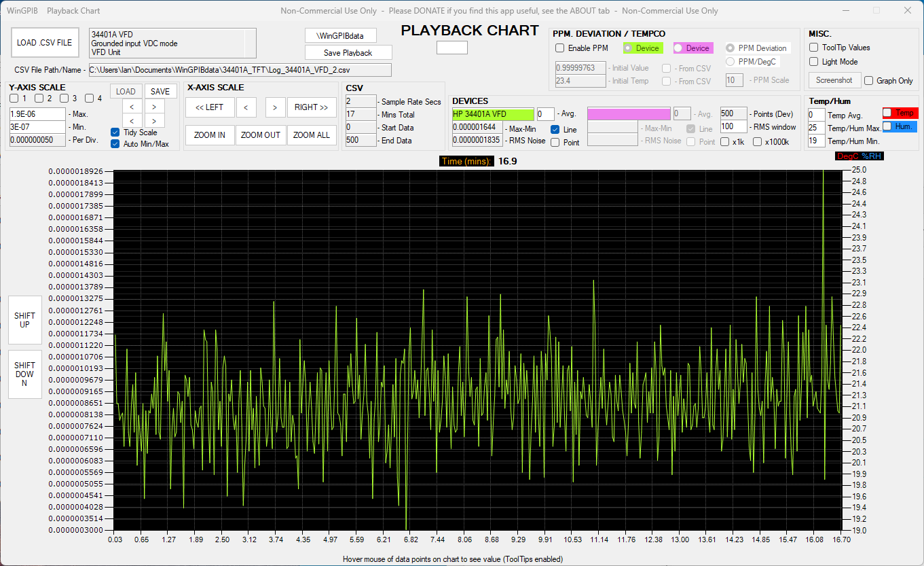Click Save Playback button
This screenshot has width=924, height=566.
pyautogui.click(x=348, y=52)
